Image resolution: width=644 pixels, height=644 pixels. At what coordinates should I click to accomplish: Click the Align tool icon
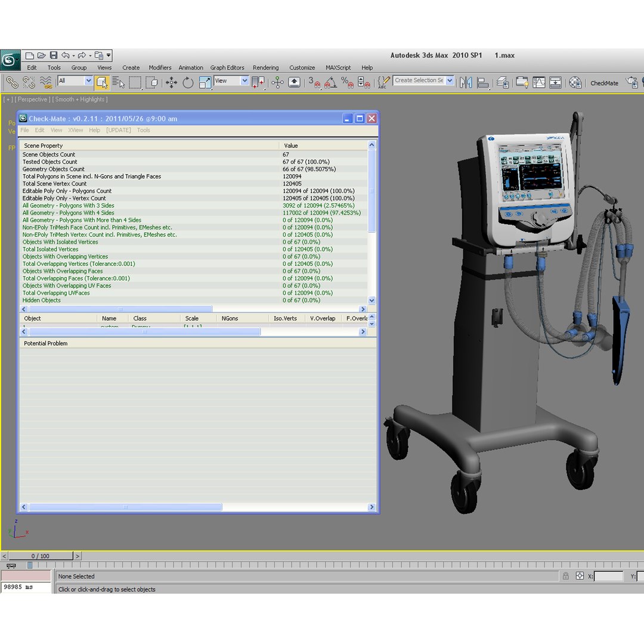tap(482, 82)
